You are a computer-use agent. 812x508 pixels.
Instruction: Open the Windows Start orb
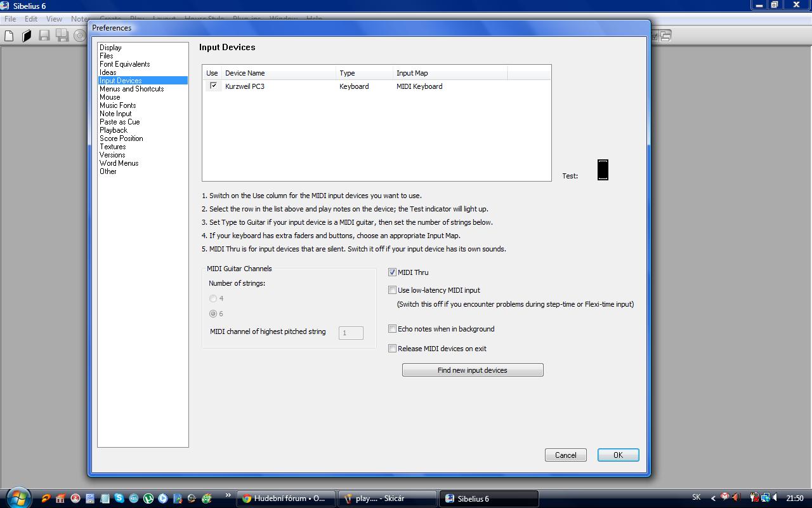pyautogui.click(x=18, y=498)
